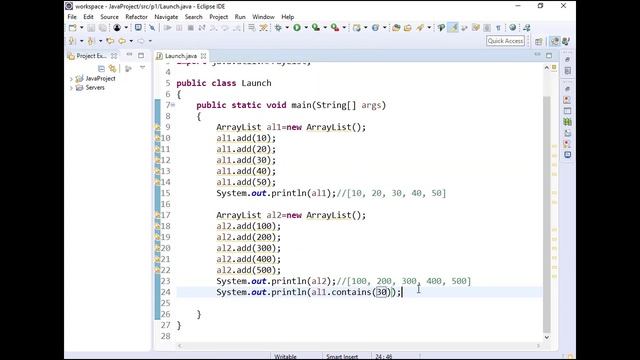Maximize the Project Explorer view
The height and width of the screenshot is (360, 640).
(141, 55)
